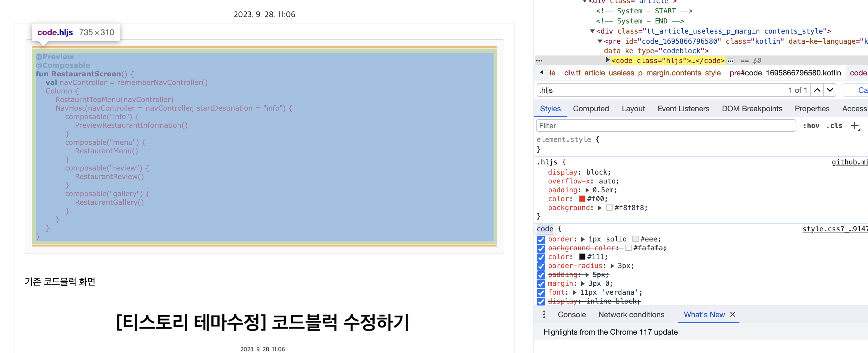Expand the code class hljs node
The width and height of the screenshot is (868, 353).
pyautogui.click(x=608, y=60)
